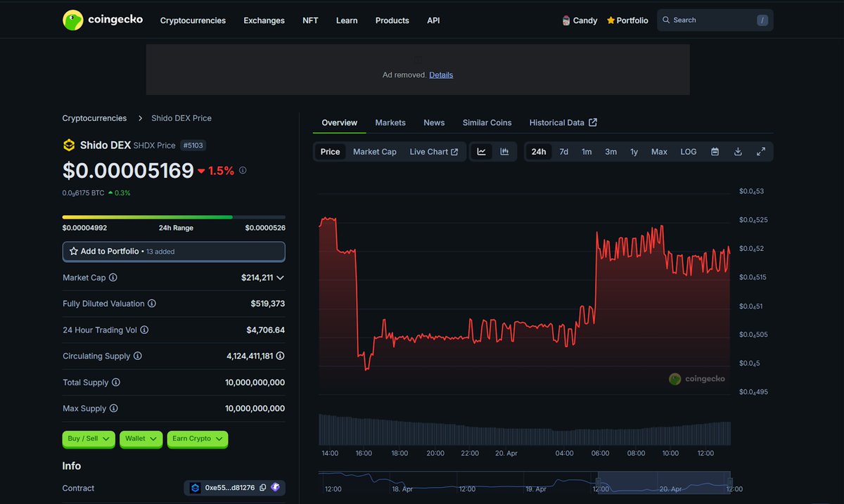Click the ad removed Details link
The height and width of the screenshot is (504, 844).
441,75
